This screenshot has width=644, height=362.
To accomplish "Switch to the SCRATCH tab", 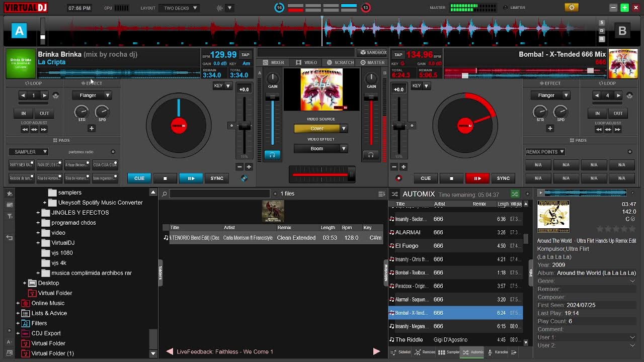I will pos(340,62).
